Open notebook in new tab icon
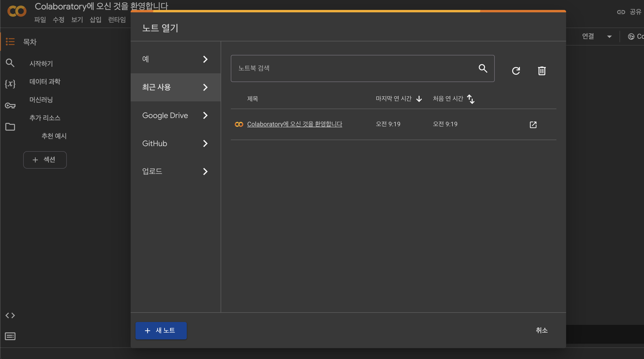The image size is (644, 359). pyautogui.click(x=533, y=125)
